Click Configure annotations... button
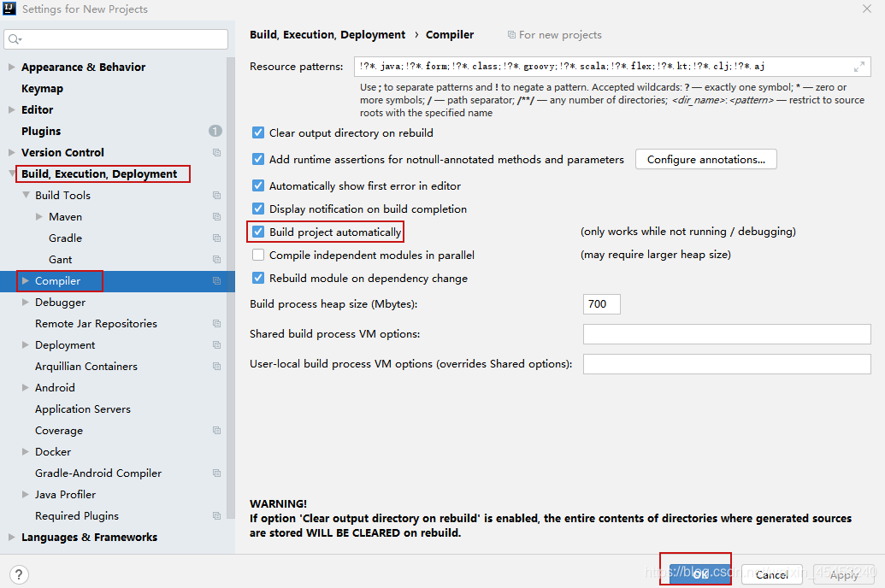 706,159
